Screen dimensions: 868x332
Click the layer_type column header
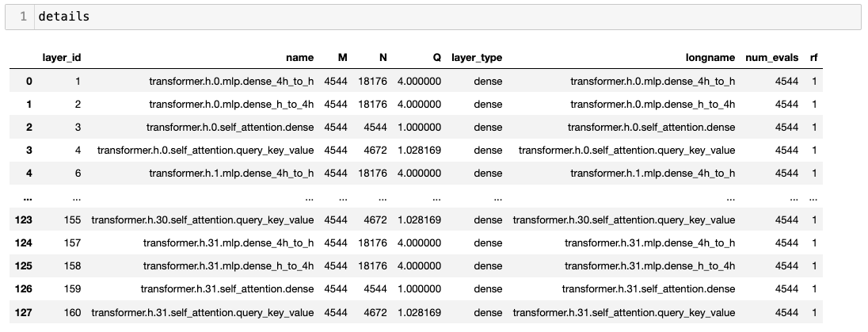point(476,58)
